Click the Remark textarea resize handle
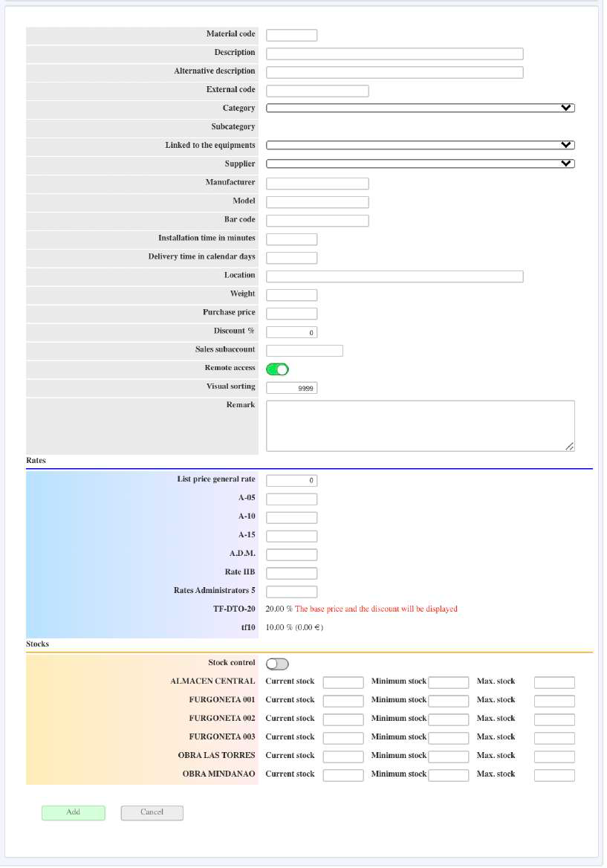 pyautogui.click(x=570, y=446)
